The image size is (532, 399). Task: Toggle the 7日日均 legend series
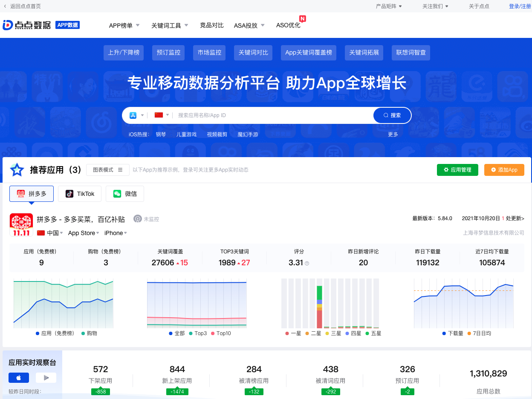[x=479, y=333]
